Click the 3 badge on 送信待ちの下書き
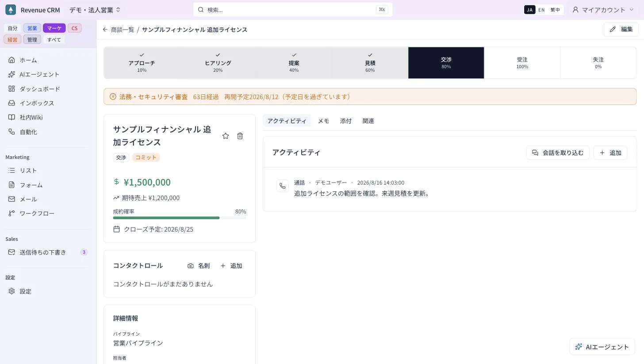 point(84,252)
